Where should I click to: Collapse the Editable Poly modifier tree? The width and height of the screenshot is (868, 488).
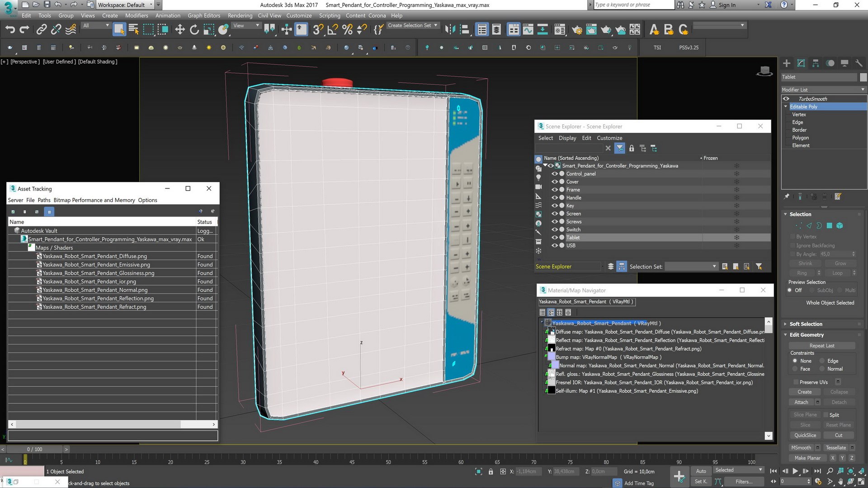[786, 107]
